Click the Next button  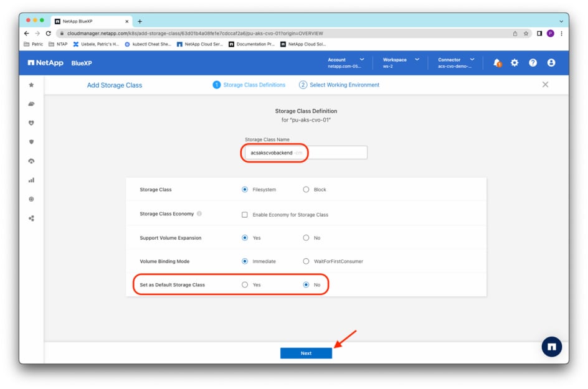[306, 354]
